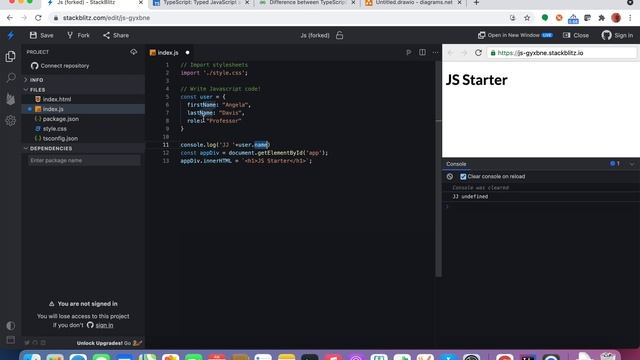Screen dimensions: 640x360
Task: Split the editor with the layout icon
Action: point(422,52)
